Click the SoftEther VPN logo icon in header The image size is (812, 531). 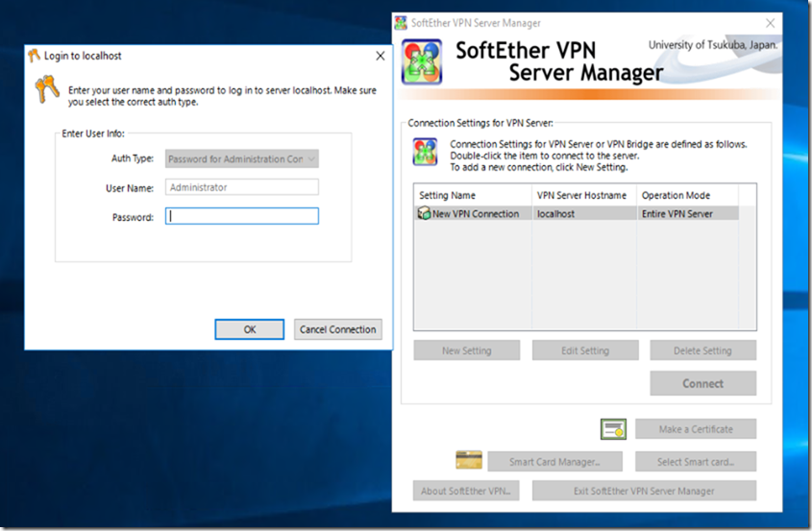[421, 62]
